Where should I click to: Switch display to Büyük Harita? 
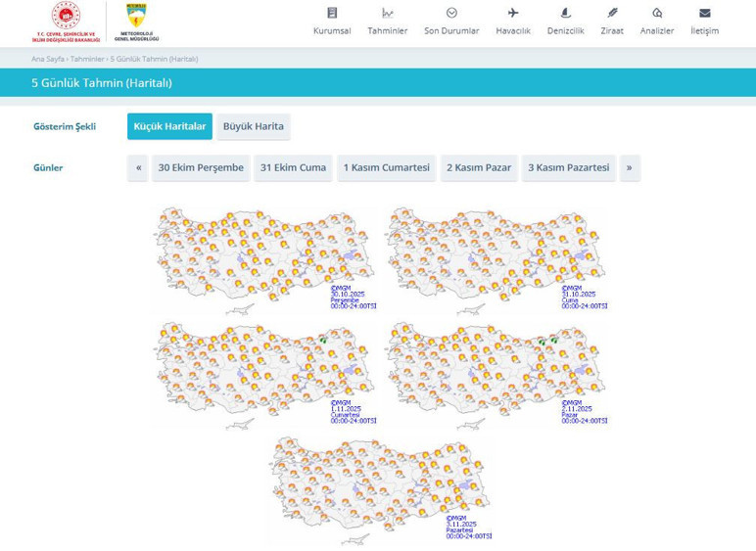coord(253,126)
